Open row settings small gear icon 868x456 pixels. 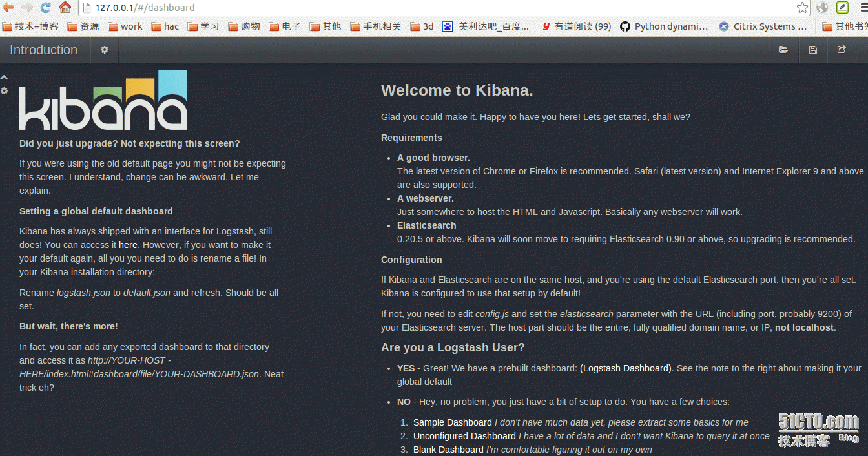(x=4, y=90)
